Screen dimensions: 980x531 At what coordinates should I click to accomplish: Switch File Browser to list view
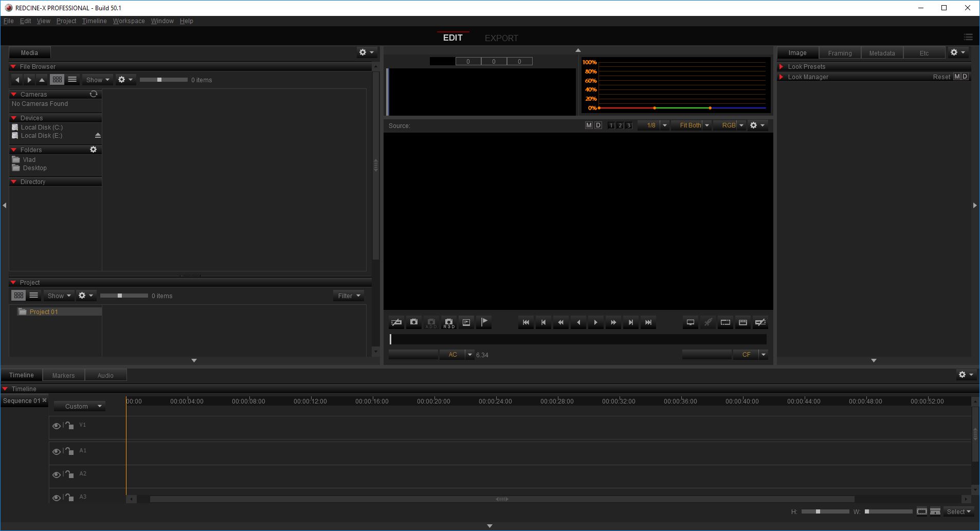72,80
